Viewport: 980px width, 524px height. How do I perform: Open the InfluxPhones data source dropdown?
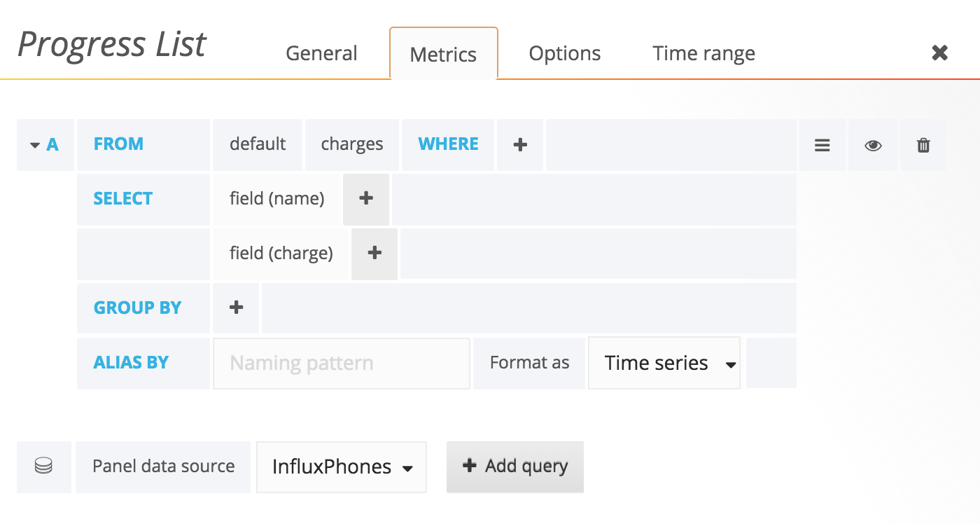point(341,467)
